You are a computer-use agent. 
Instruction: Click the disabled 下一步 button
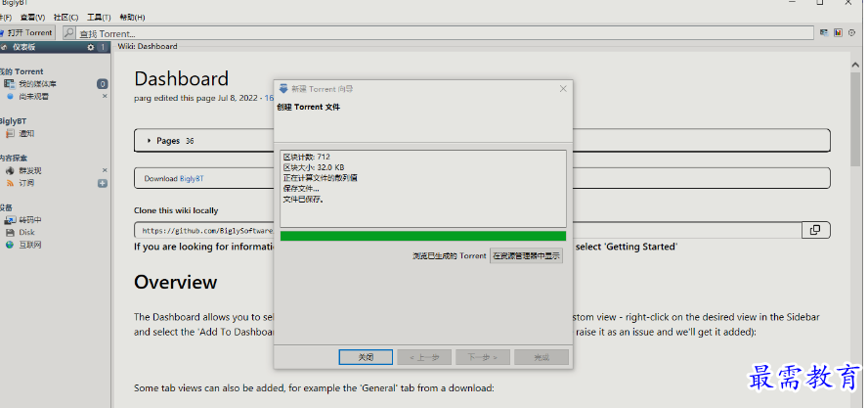click(x=483, y=357)
